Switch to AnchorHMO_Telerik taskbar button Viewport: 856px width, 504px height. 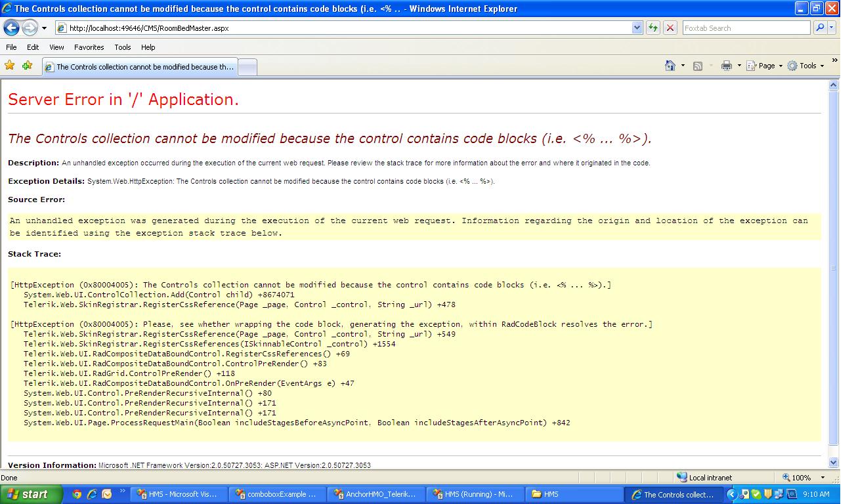(x=376, y=495)
